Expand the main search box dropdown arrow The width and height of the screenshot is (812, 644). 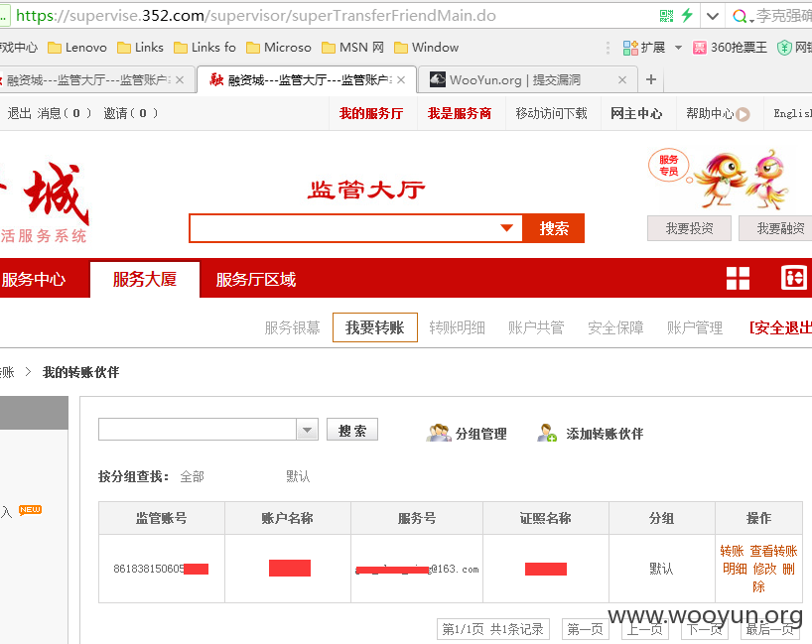pyautogui.click(x=507, y=228)
